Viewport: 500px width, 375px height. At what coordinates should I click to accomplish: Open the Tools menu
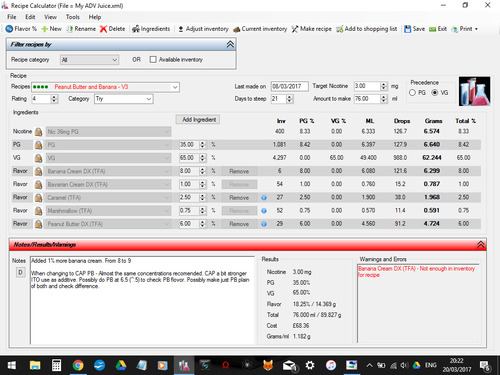coord(72,17)
